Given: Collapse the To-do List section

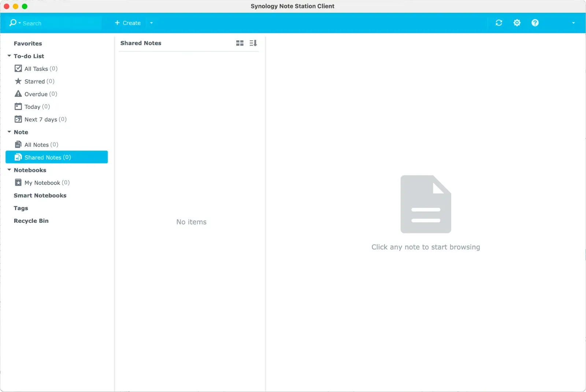Looking at the screenshot, I should tap(9, 56).
